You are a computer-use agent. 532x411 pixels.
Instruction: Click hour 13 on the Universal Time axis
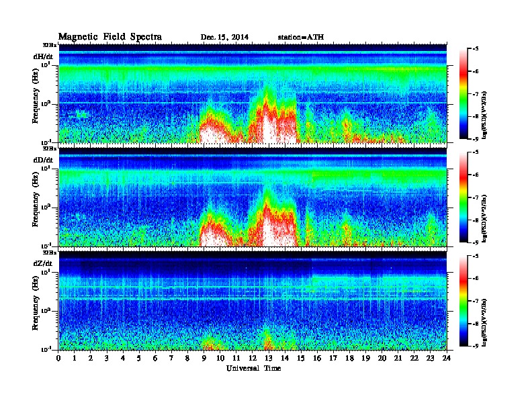pyautogui.click(x=269, y=358)
